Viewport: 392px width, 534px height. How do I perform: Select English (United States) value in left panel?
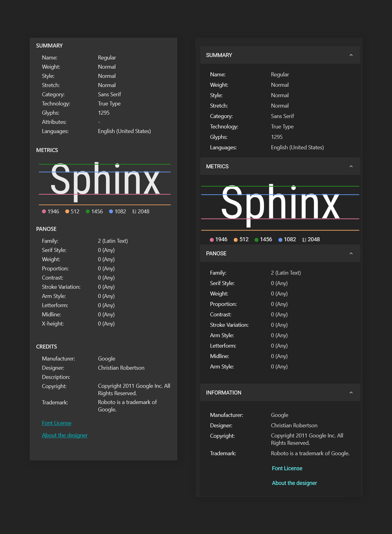(x=124, y=131)
